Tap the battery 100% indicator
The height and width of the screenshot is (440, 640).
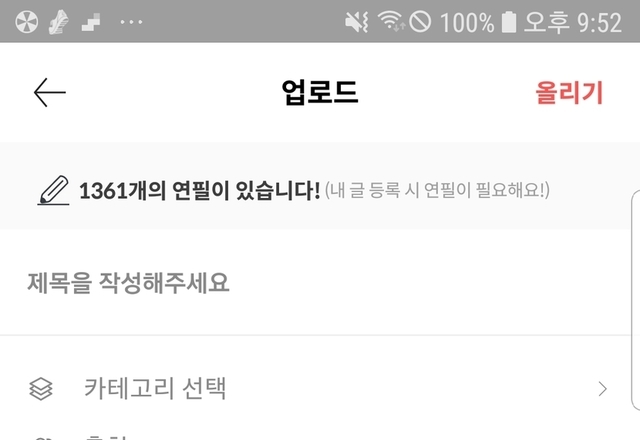pyautogui.click(x=478, y=22)
